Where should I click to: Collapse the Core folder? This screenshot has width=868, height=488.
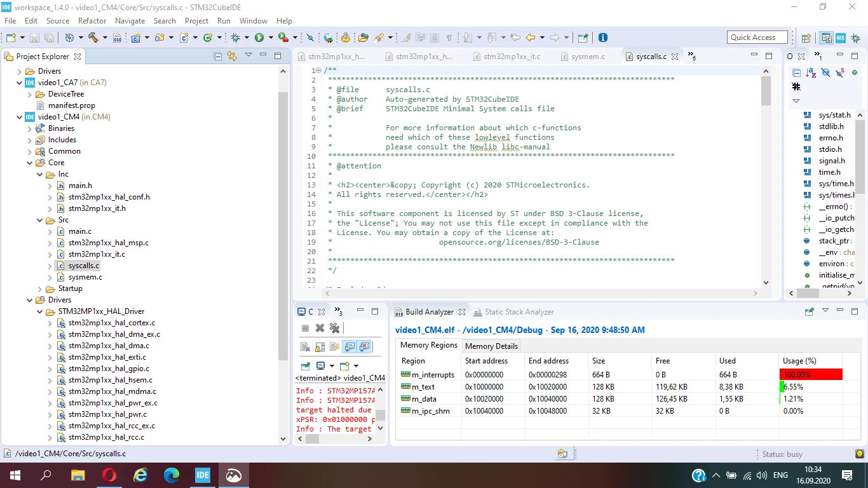[29, 163]
